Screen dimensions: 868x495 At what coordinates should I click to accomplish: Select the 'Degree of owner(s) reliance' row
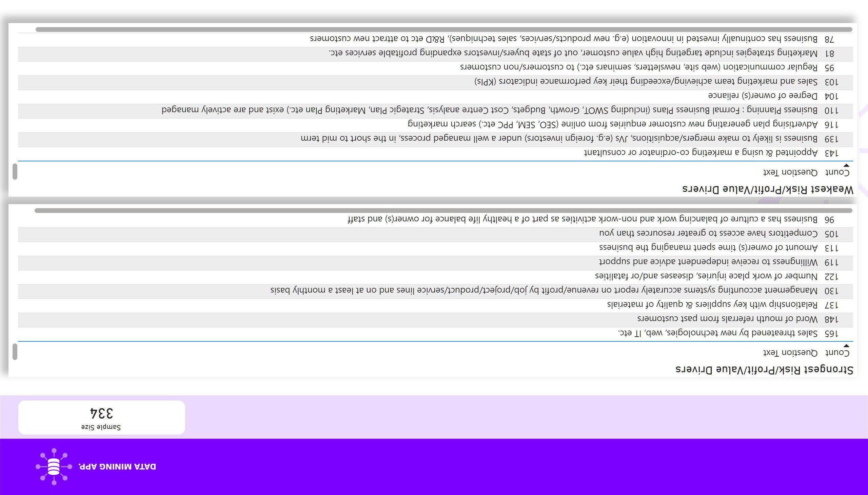pos(436,97)
